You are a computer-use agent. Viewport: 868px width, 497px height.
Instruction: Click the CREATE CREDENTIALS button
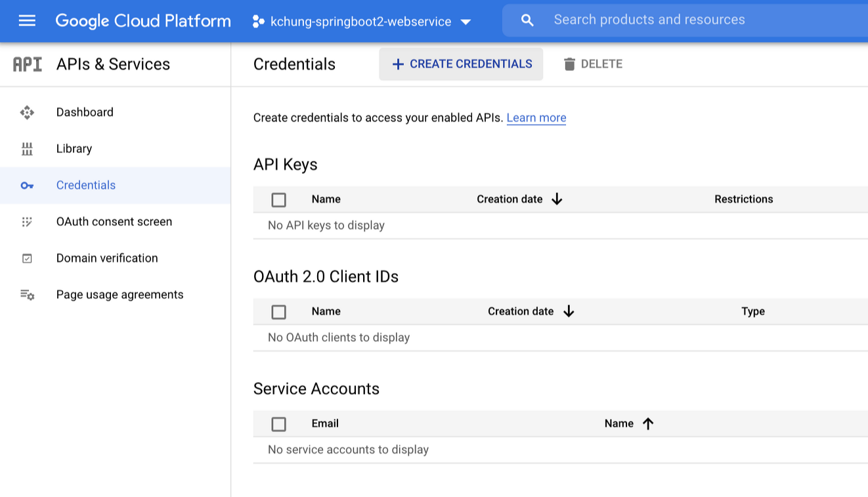coord(461,64)
